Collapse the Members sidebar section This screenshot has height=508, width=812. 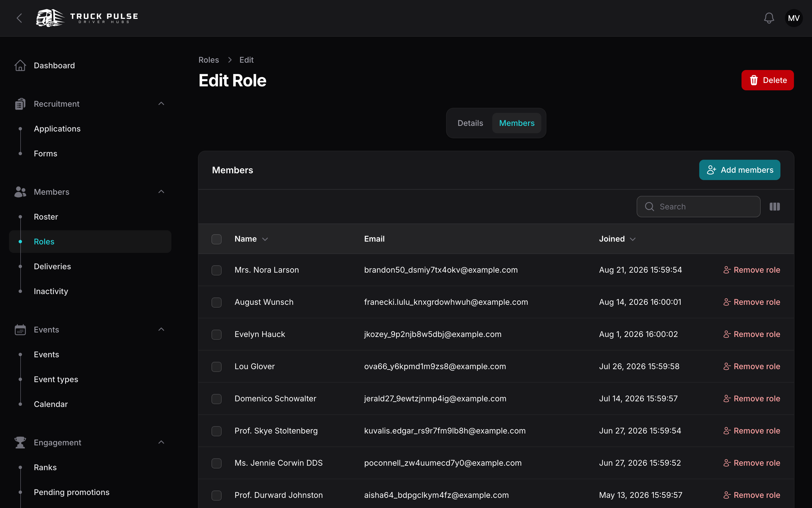coord(161,192)
